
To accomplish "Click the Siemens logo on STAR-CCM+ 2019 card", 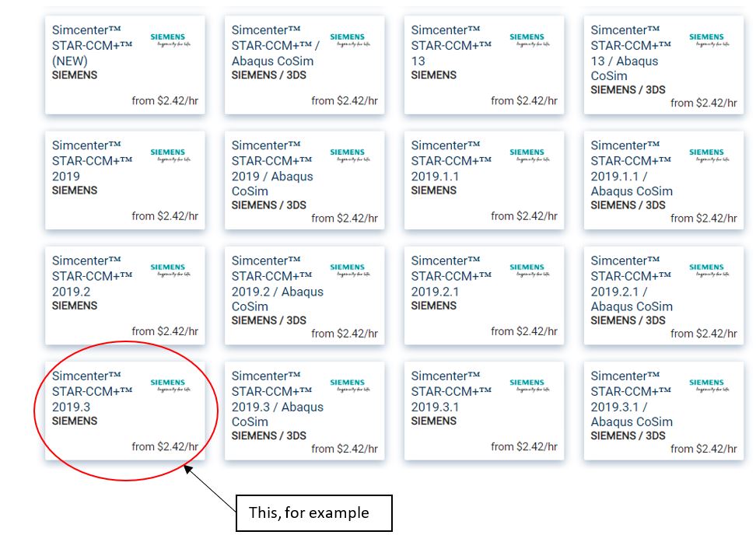I will pyautogui.click(x=170, y=156).
